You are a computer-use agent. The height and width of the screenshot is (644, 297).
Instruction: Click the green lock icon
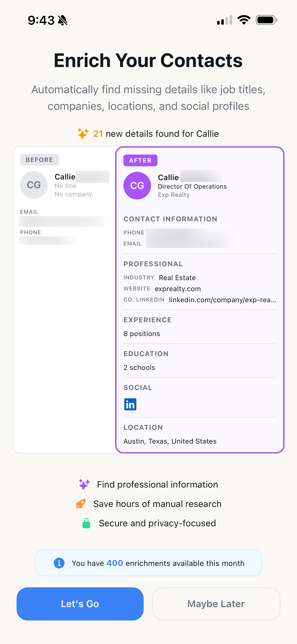point(86,523)
